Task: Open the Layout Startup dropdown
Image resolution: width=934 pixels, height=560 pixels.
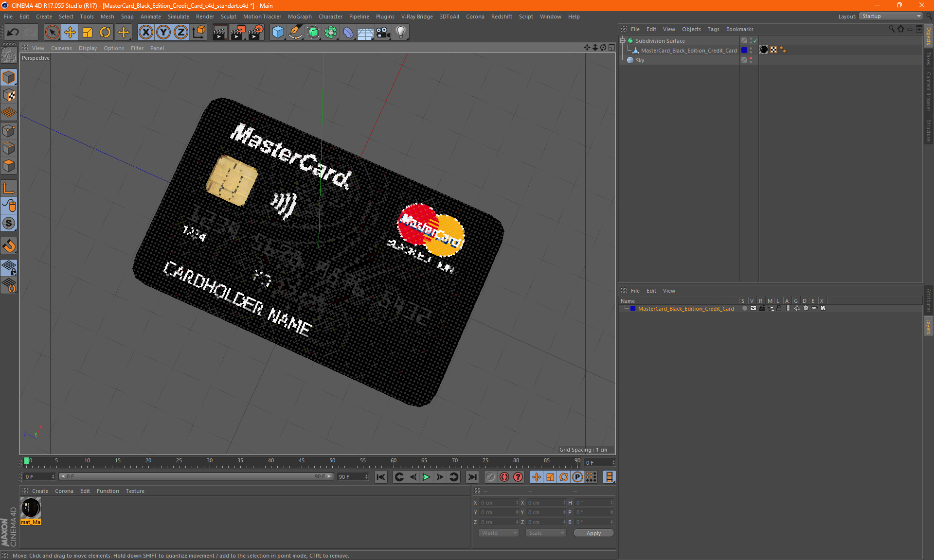Action: coord(891,16)
